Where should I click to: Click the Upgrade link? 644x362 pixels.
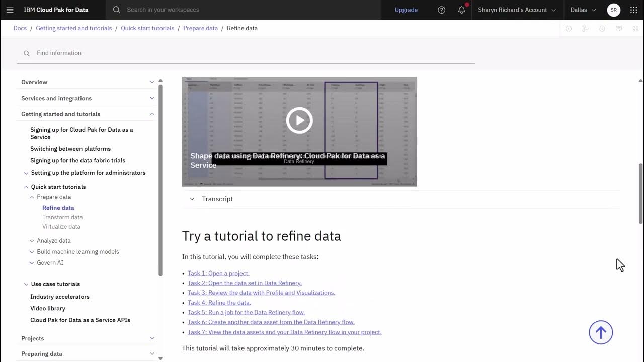(x=406, y=10)
